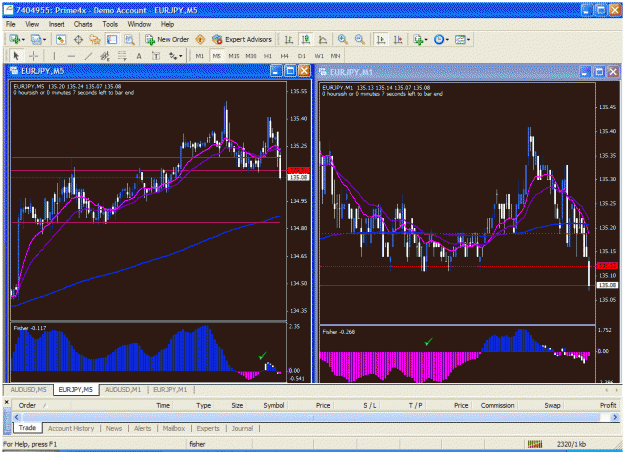The image size is (625, 452).
Task: Select the Vertical Line drawing tool
Action: pos(54,56)
